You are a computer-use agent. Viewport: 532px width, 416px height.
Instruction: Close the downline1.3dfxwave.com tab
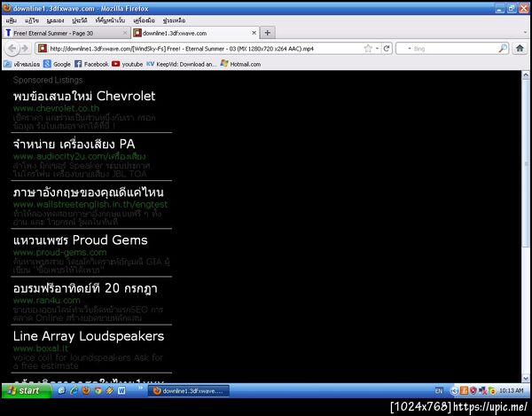pos(254,33)
